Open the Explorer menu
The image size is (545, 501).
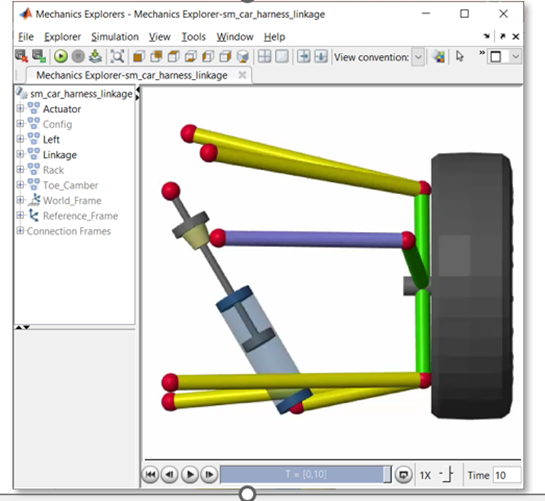62,37
